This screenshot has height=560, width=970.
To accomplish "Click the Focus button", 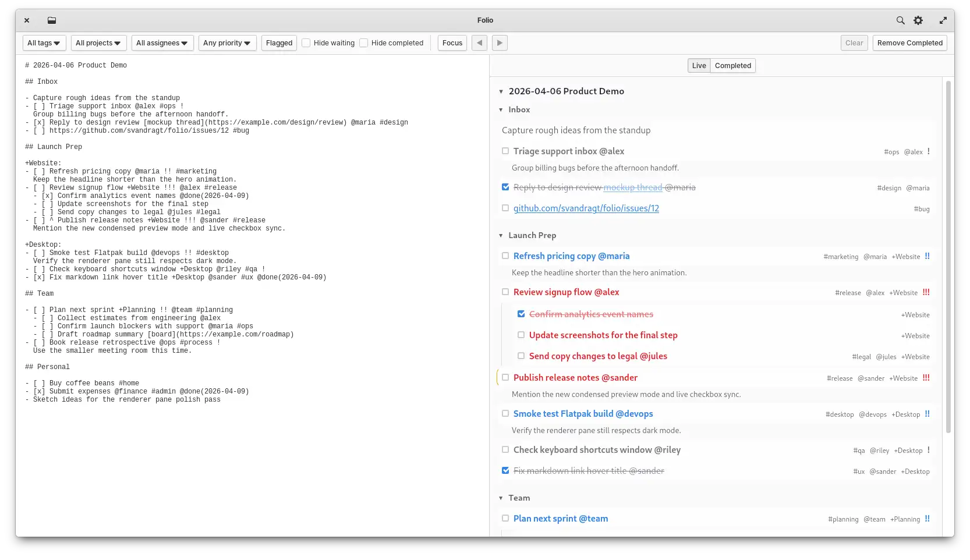I will [452, 43].
